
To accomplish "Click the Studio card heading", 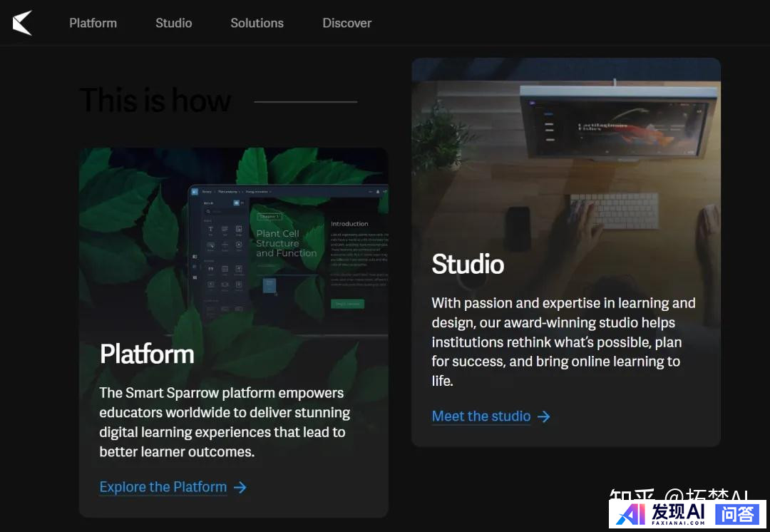I will point(468,265).
